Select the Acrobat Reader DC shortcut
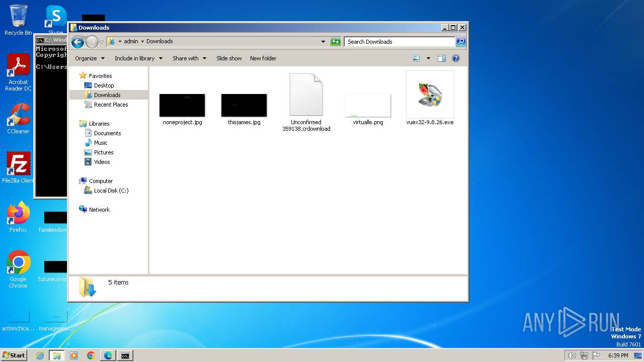Image resolution: width=644 pixels, height=362 pixels. (x=18, y=72)
